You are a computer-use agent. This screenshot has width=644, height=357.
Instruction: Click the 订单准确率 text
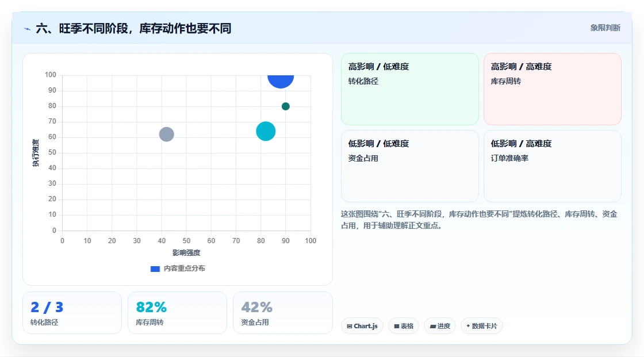click(509, 158)
